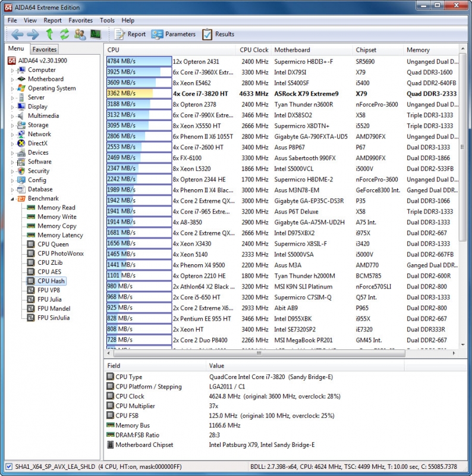Sort by the Chipset column header

point(378,50)
